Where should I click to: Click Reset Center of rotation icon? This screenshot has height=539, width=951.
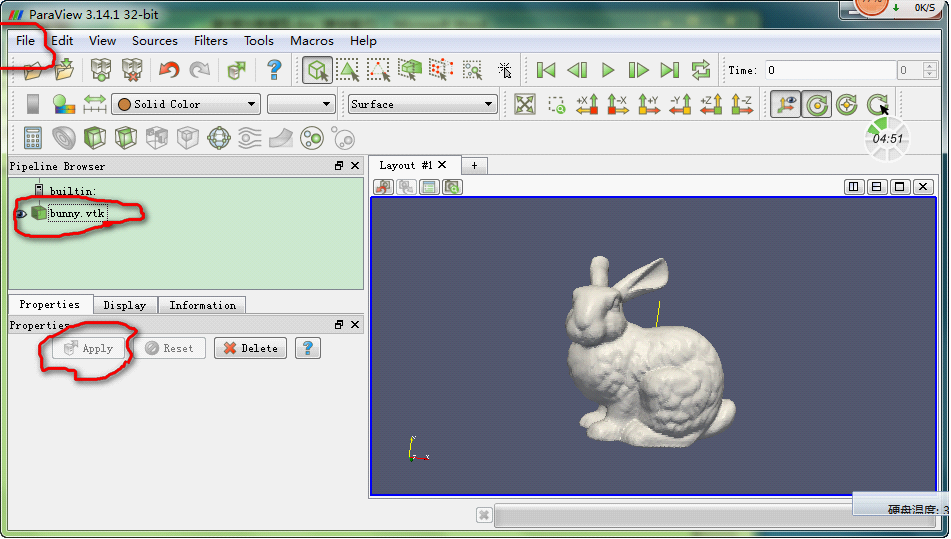click(x=847, y=104)
